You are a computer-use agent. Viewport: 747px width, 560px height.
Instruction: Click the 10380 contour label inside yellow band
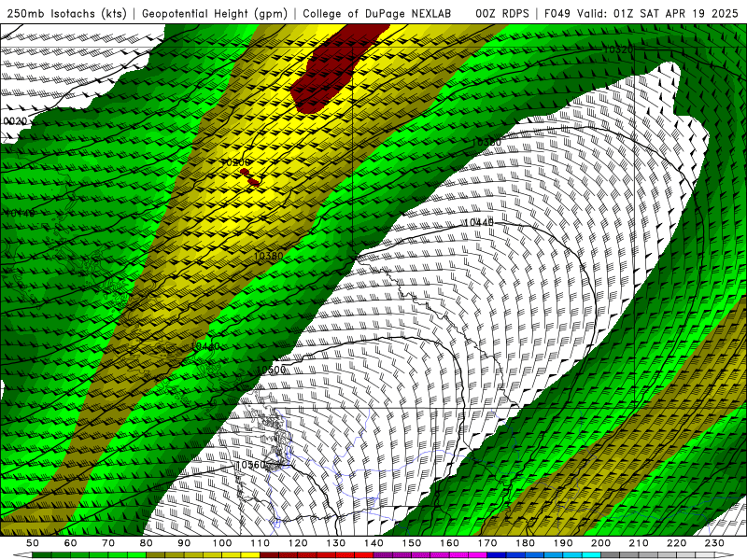click(268, 256)
